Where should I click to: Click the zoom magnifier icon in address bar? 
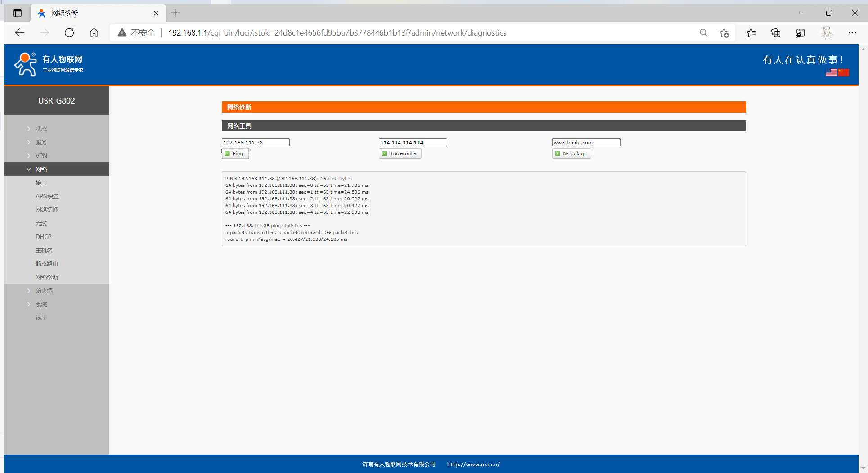(704, 33)
